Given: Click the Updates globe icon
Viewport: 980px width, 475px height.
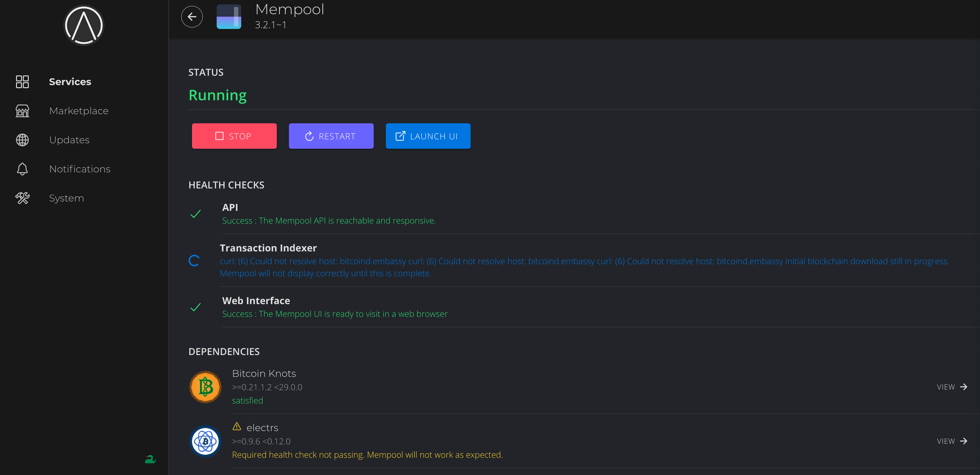Looking at the screenshot, I should tap(22, 140).
